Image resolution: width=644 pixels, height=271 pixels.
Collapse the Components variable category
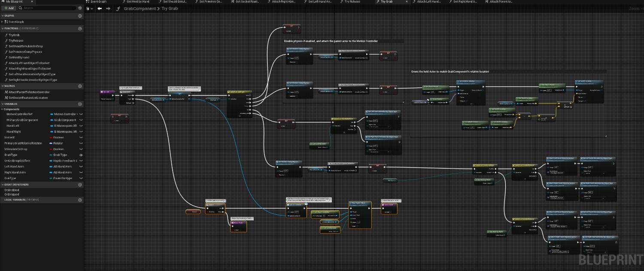point(2,110)
